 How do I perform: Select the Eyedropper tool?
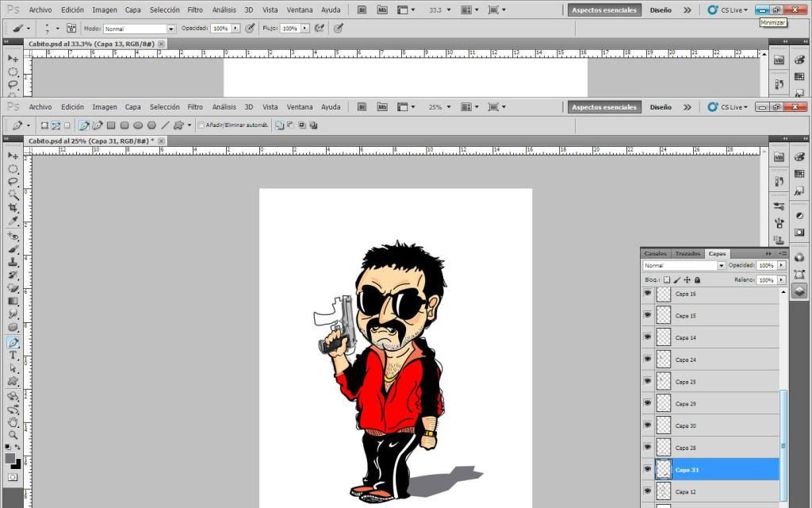(13, 221)
